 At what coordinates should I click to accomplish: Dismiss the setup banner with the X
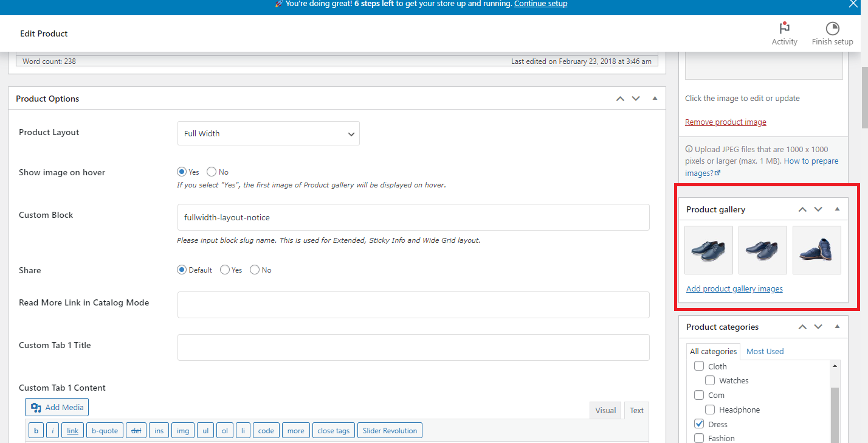coord(852,4)
